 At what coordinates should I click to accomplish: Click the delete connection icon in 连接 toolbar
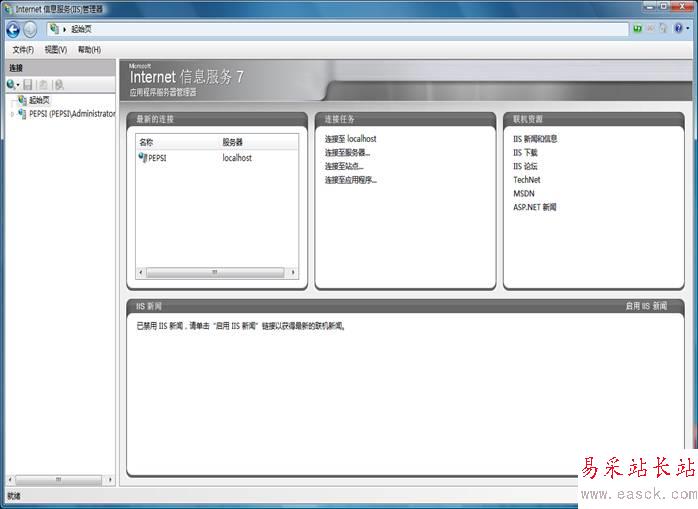(x=59, y=85)
